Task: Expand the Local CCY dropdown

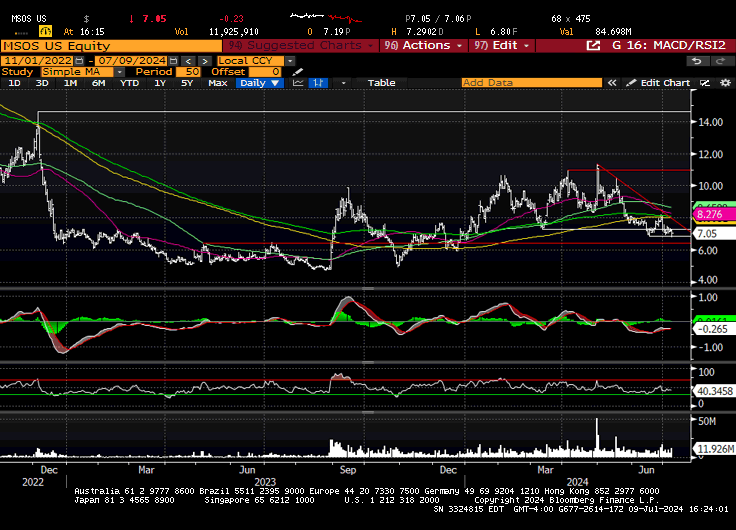Action: pyautogui.click(x=290, y=61)
